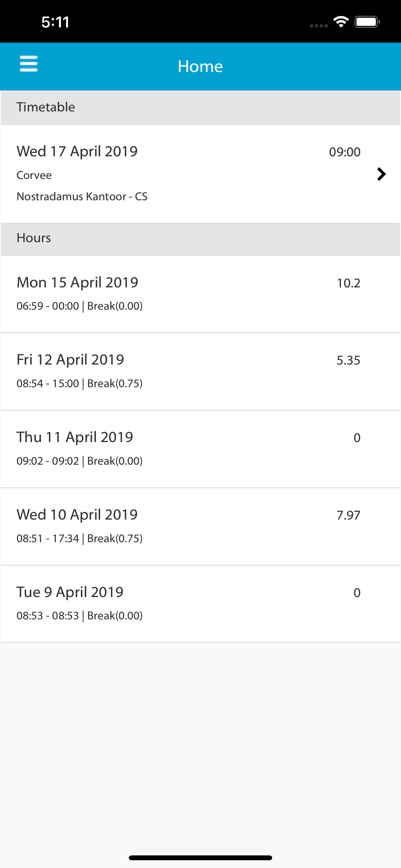Tap the 10.2 hours total

tap(348, 283)
